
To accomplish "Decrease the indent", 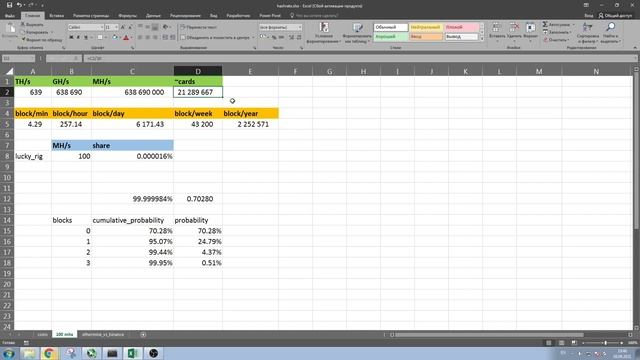I will [x=165, y=38].
